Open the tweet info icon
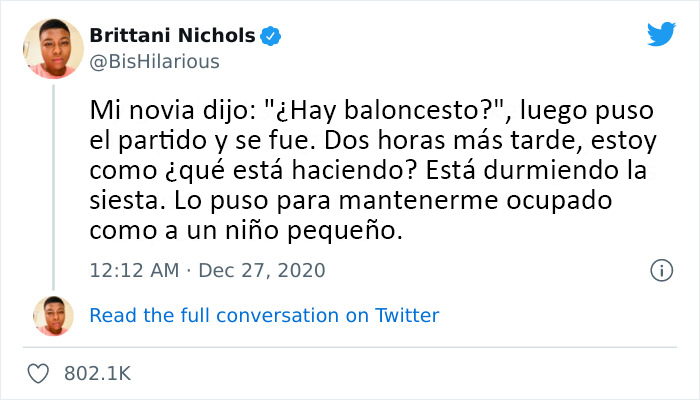700x400 pixels. (661, 271)
